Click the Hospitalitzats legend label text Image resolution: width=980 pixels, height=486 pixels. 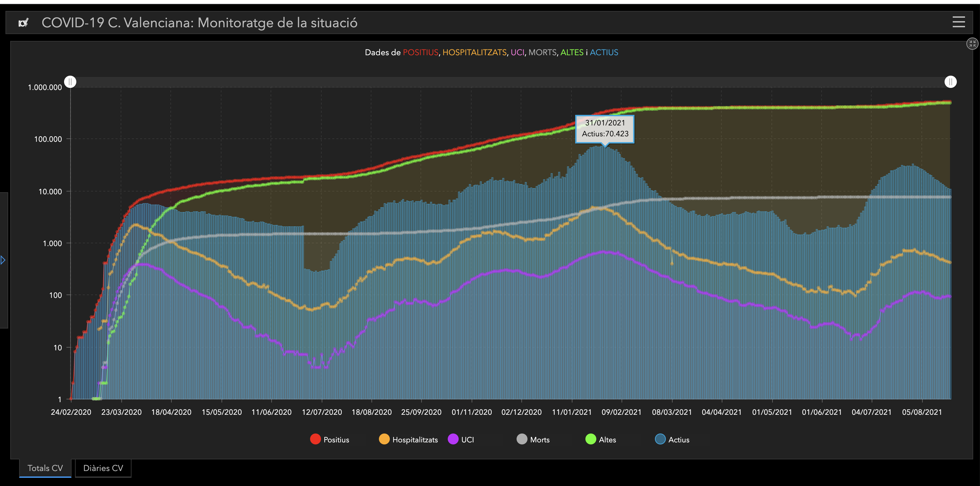[x=415, y=440]
